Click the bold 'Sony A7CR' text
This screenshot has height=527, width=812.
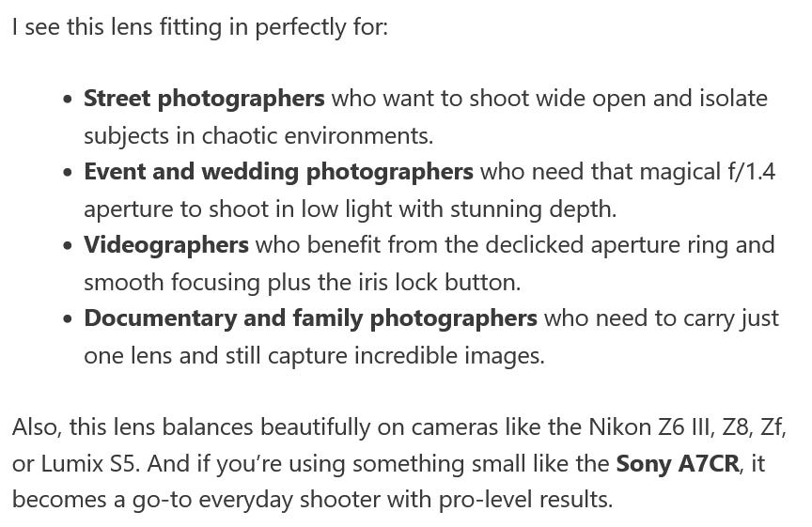[678, 463]
